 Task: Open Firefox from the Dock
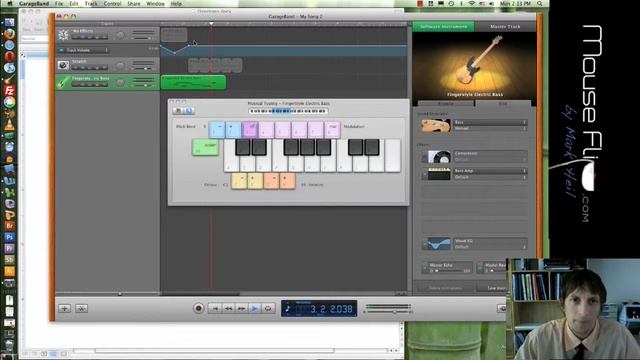[x=9, y=34]
